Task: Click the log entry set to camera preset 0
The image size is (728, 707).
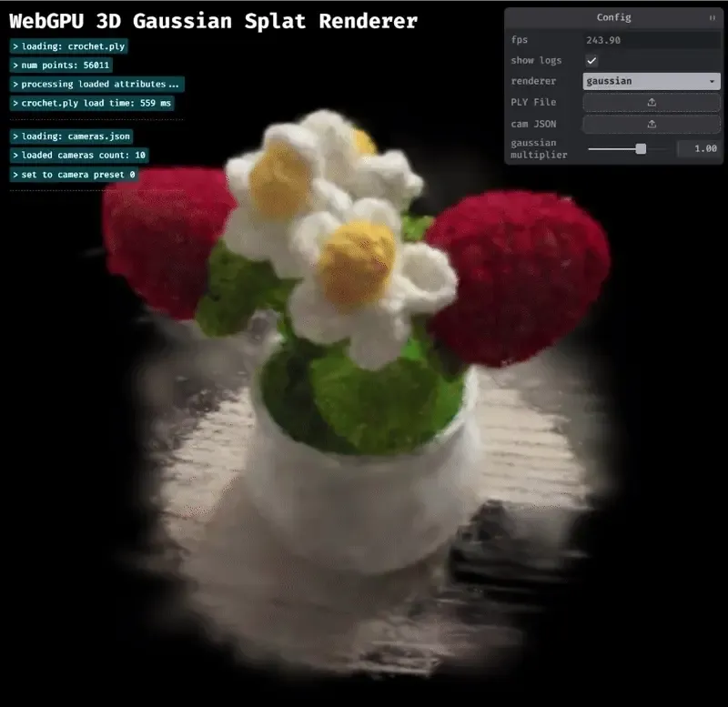Action: [x=73, y=174]
